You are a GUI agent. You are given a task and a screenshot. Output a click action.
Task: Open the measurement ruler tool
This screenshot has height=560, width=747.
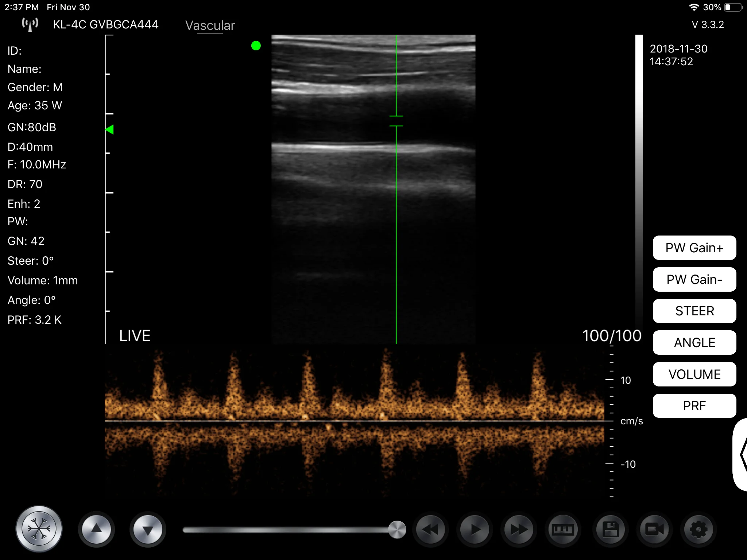[563, 529]
